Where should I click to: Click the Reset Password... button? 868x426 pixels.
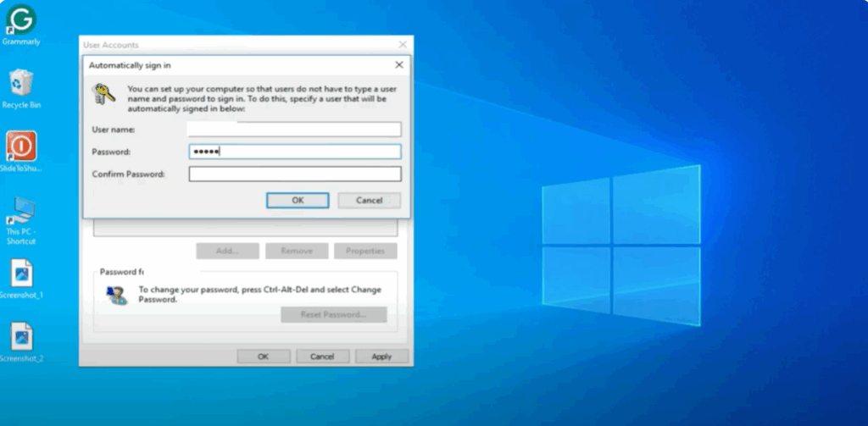[334, 315]
